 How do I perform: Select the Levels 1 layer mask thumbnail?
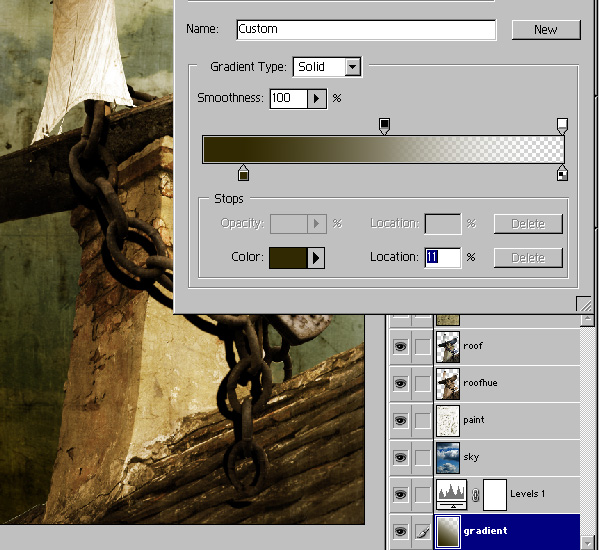tap(495, 495)
